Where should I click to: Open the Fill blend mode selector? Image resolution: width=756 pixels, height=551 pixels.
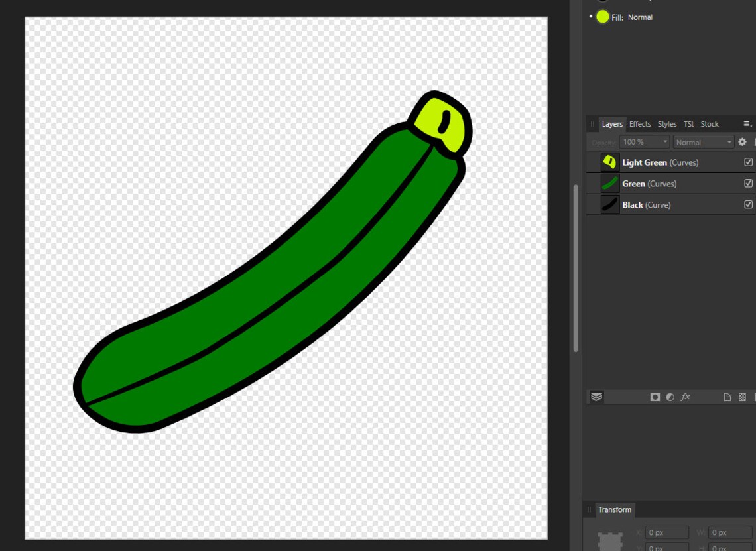click(641, 17)
